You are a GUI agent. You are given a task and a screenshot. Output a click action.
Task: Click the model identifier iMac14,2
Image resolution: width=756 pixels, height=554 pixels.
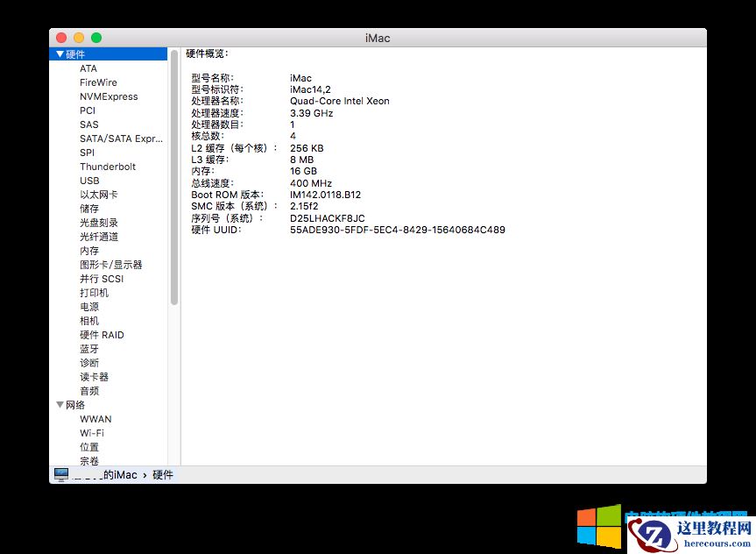coord(310,89)
